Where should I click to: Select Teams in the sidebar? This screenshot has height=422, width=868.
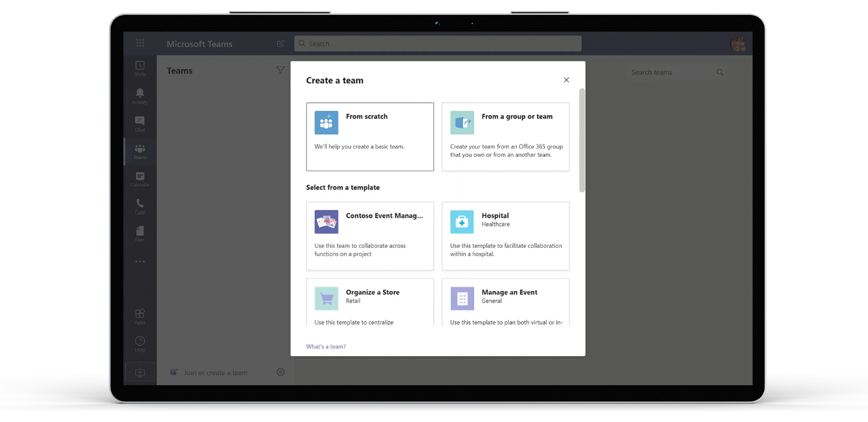140,152
